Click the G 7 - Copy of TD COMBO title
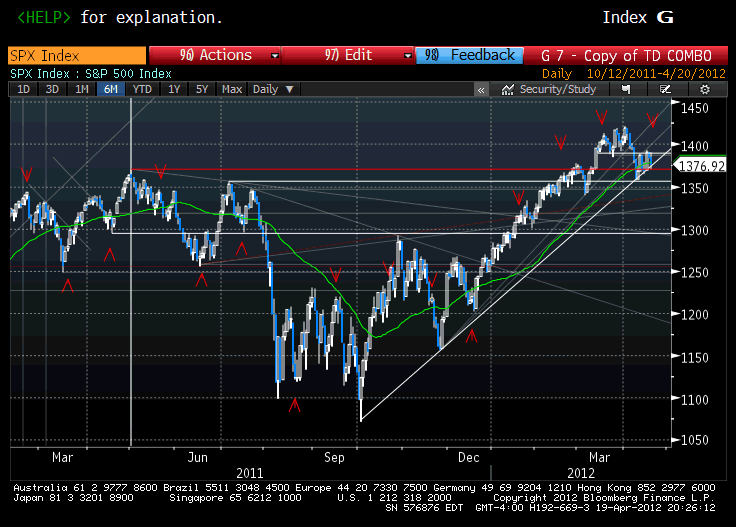 coord(626,55)
